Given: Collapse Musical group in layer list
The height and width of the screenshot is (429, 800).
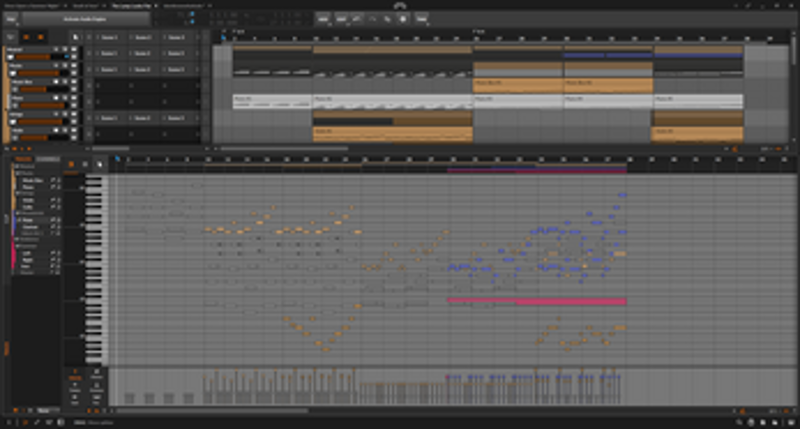Looking at the screenshot, I should [x=17, y=166].
